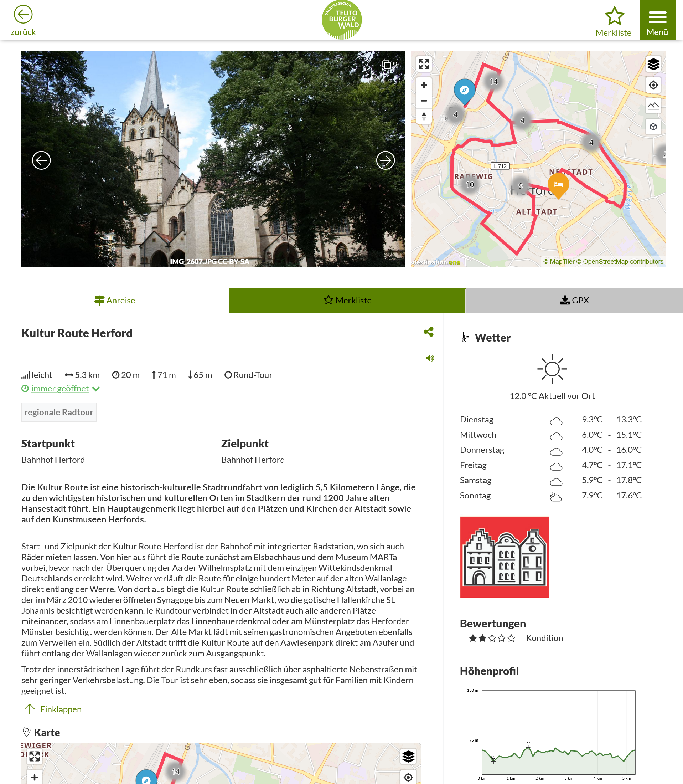The height and width of the screenshot is (784, 683).
Task: Click the regionale Radtour tag
Action: coord(59,412)
